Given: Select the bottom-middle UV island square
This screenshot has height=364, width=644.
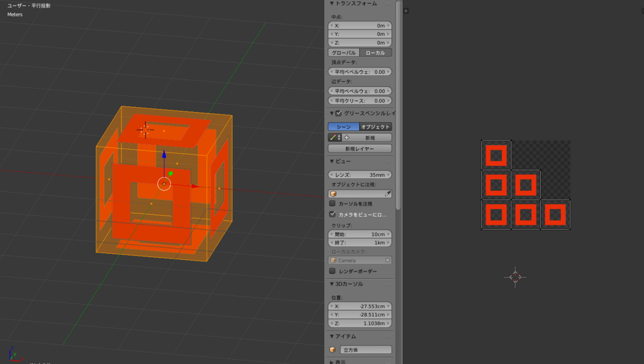Looking at the screenshot, I should click(x=526, y=215).
